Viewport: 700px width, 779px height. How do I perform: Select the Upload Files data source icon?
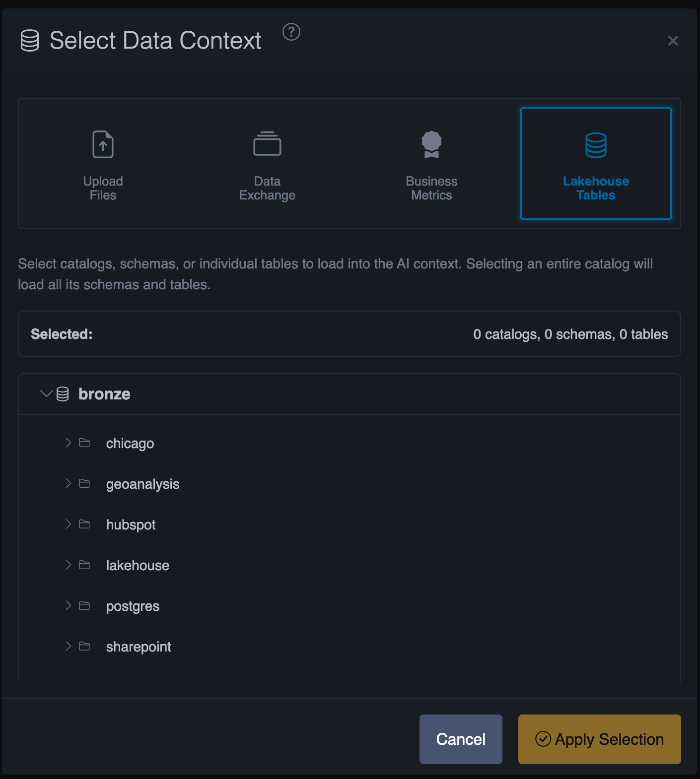pos(102,144)
